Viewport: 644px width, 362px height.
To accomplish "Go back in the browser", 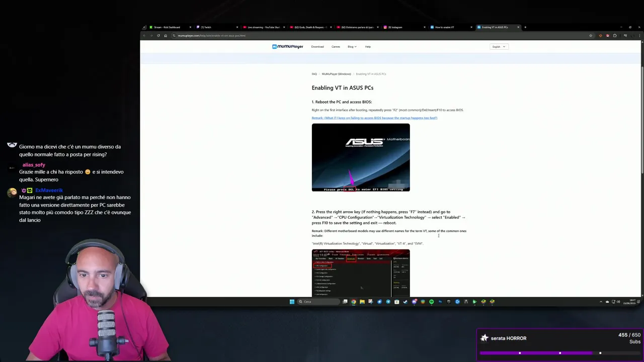I will point(144,36).
